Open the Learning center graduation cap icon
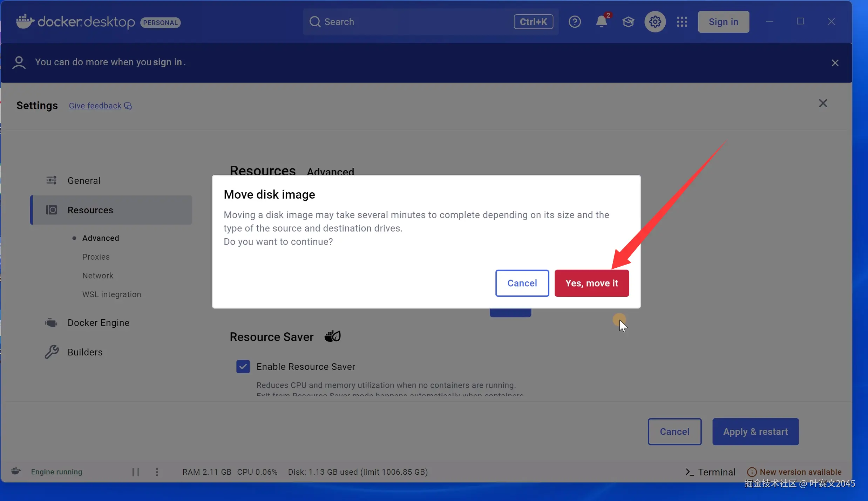This screenshot has width=868, height=501. (x=628, y=22)
